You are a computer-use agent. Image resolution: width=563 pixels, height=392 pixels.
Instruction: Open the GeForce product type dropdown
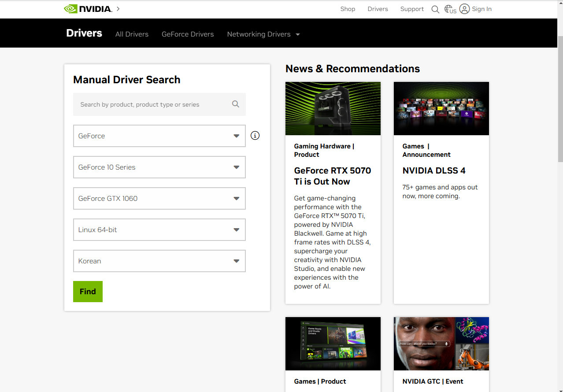coord(159,136)
